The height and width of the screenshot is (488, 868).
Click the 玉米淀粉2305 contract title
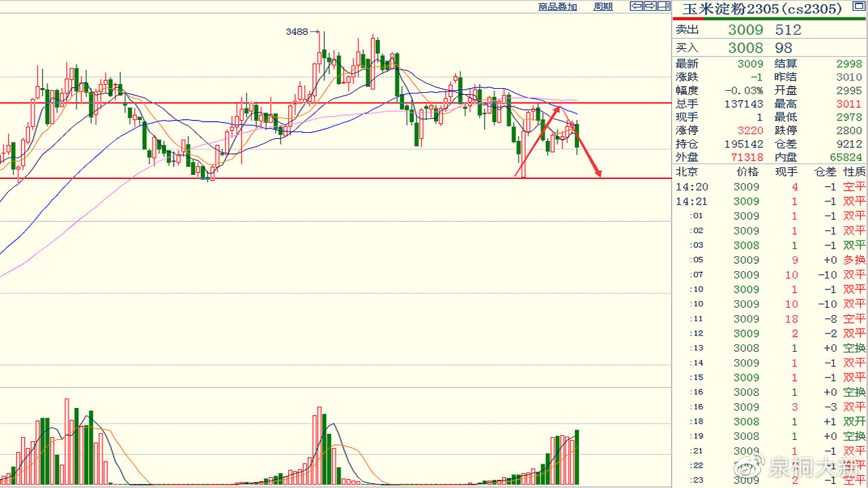point(762,9)
